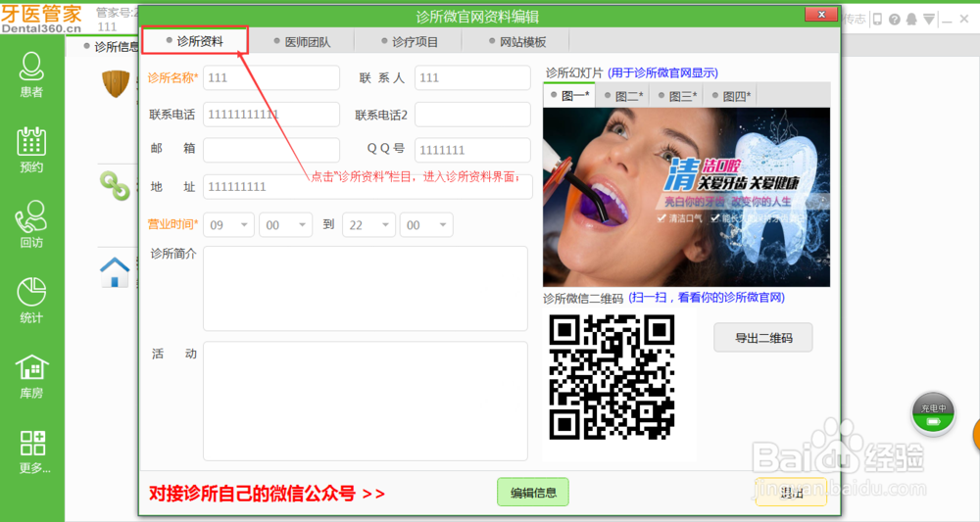
Task: Open the help question mark icon
Action: point(895,20)
